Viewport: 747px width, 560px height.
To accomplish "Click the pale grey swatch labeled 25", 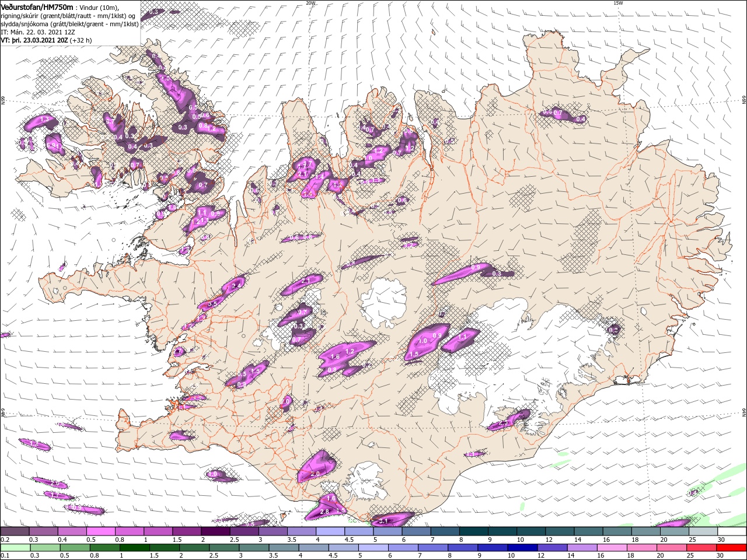I will pos(703,531).
